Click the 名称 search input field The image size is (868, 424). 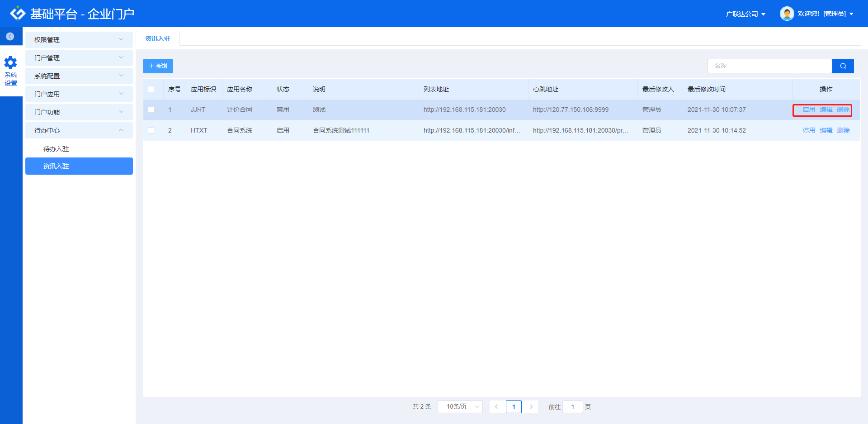[769, 66]
